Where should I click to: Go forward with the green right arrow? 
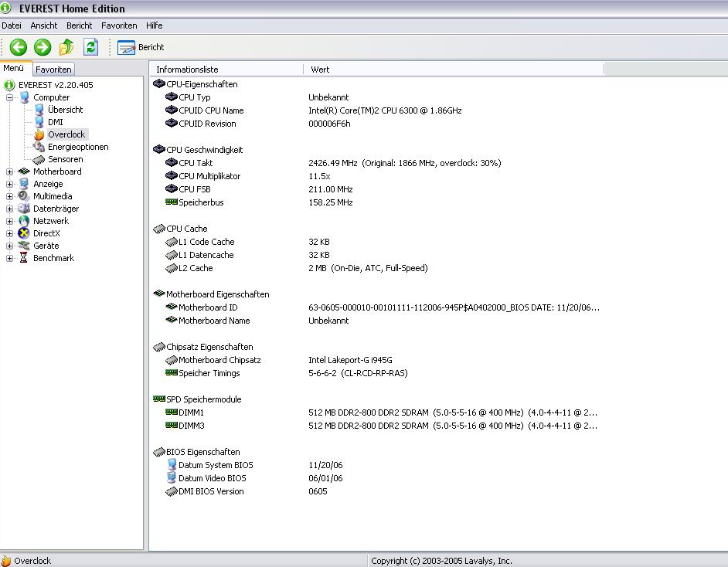click(x=43, y=47)
